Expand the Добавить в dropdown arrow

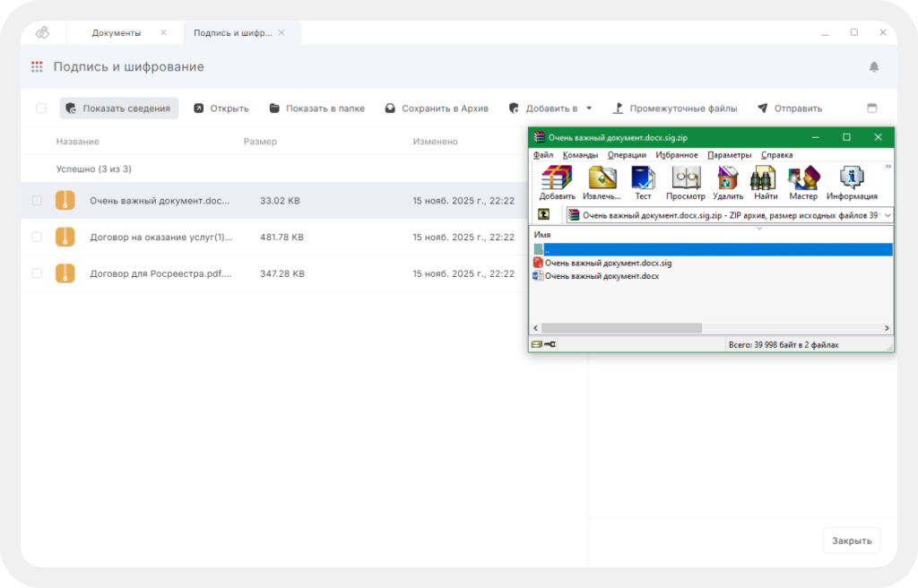589,108
